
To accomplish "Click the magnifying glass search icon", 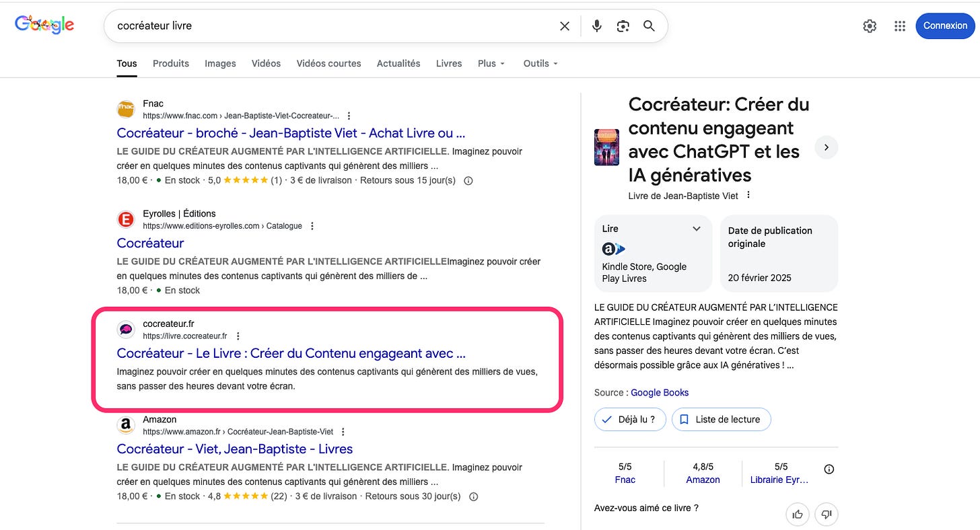I will coord(649,26).
